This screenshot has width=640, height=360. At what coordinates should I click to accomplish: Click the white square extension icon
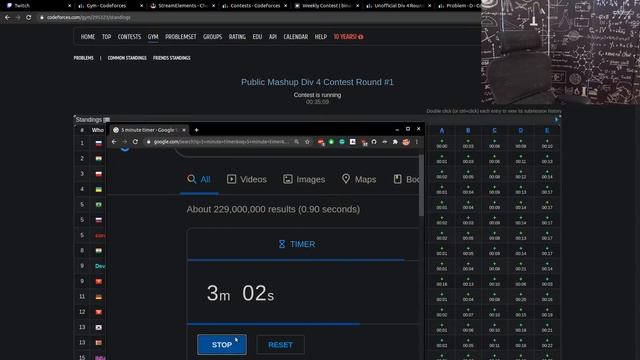[x=353, y=142]
